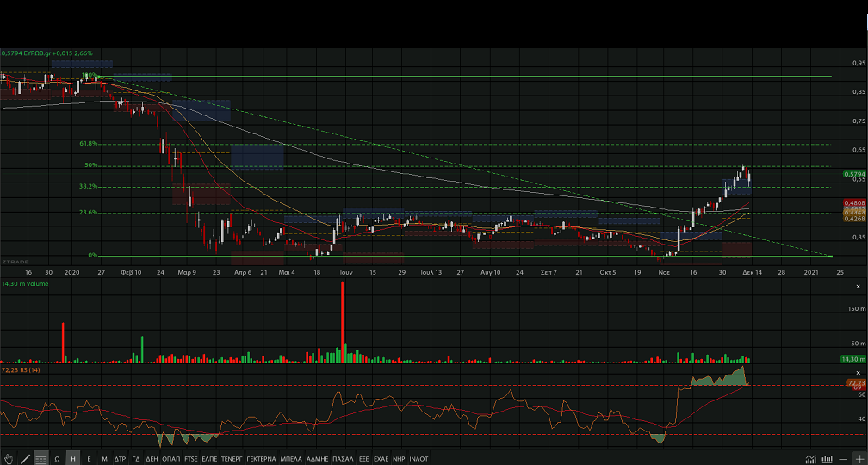868x465 pixels.
Task: Zoom out with the minus icon
Action: point(842,459)
